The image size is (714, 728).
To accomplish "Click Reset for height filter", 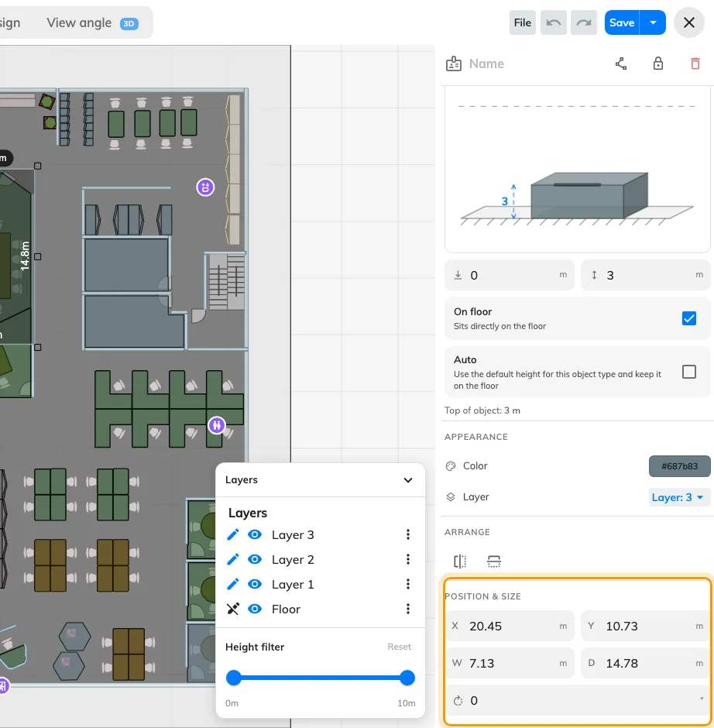I will coord(400,647).
